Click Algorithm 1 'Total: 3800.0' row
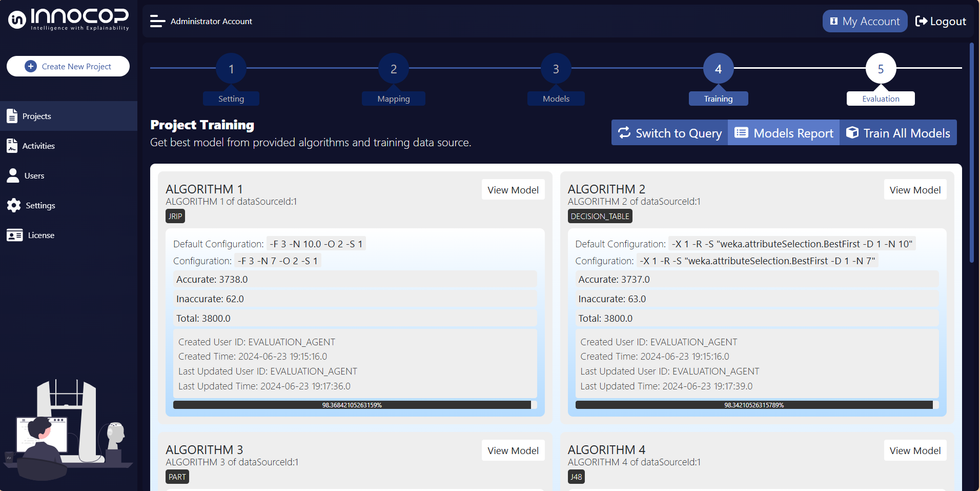980x491 pixels. (355, 318)
